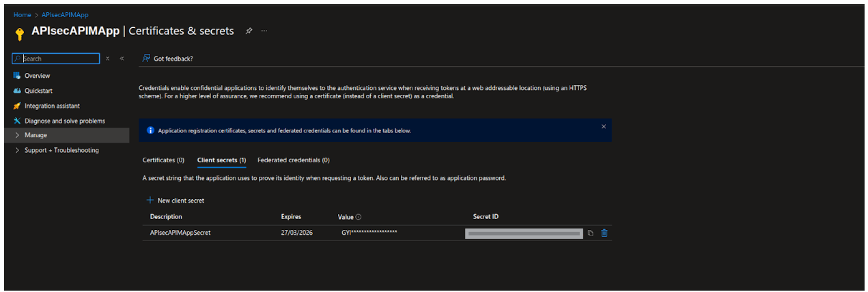Click the Integration assistant rocket icon
The image size is (868, 292).
17,106
